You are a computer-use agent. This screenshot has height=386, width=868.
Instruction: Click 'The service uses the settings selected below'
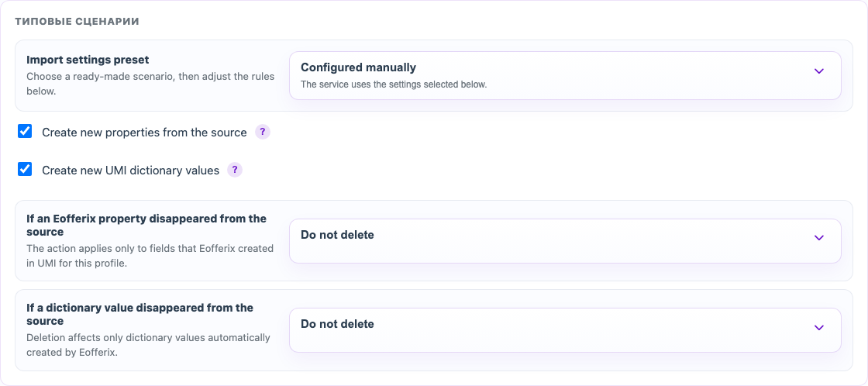pyautogui.click(x=394, y=85)
